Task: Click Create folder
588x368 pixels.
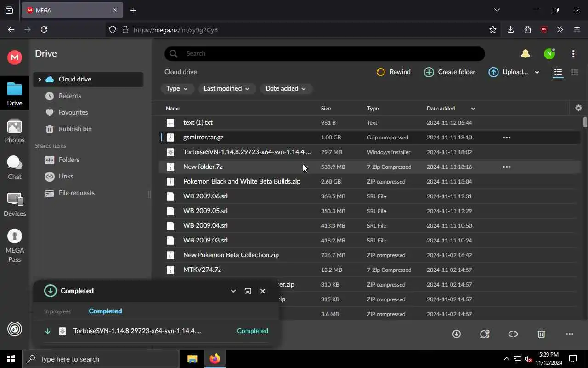Action: coord(449,72)
